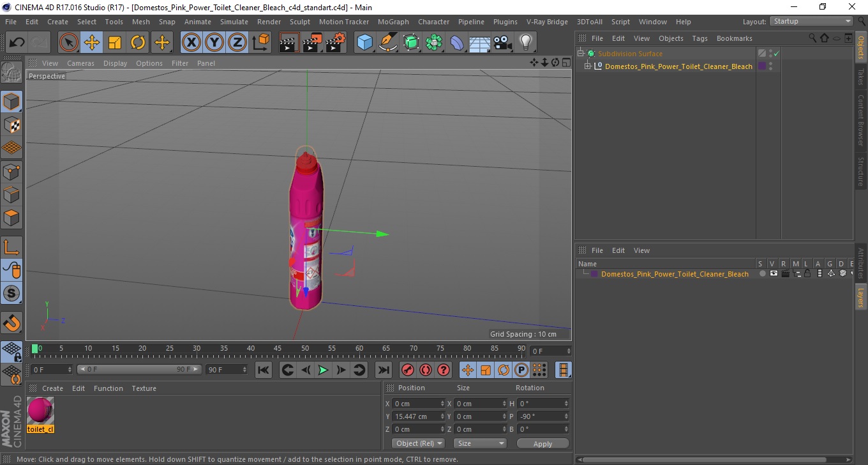
Task: Click the Y position input field
Action: point(418,416)
